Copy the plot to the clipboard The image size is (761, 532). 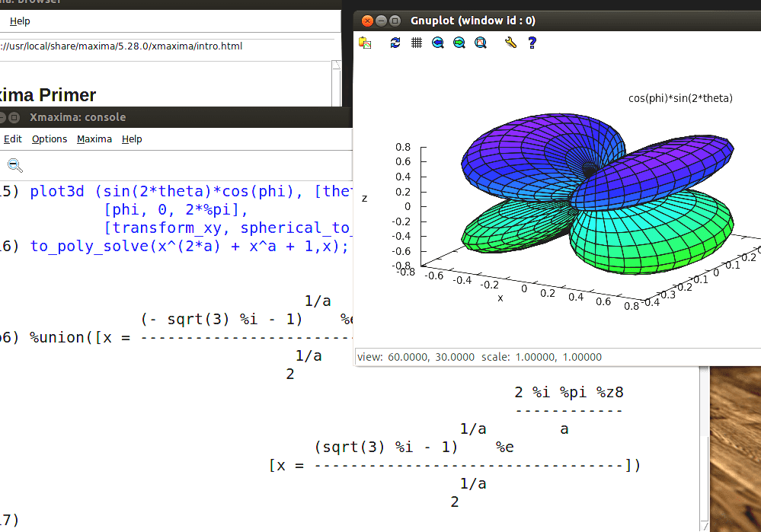(364, 43)
